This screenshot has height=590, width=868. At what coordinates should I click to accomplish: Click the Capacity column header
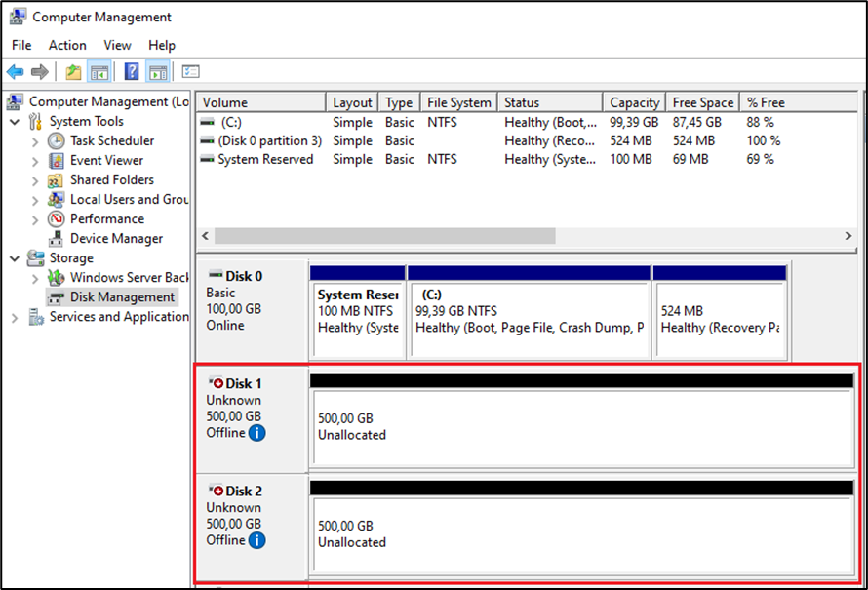pos(635,102)
